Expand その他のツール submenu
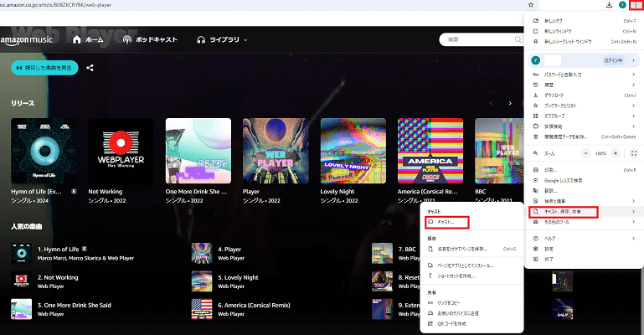Image resolution: width=644 pixels, height=335 pixels. click(x=584, y=222)
